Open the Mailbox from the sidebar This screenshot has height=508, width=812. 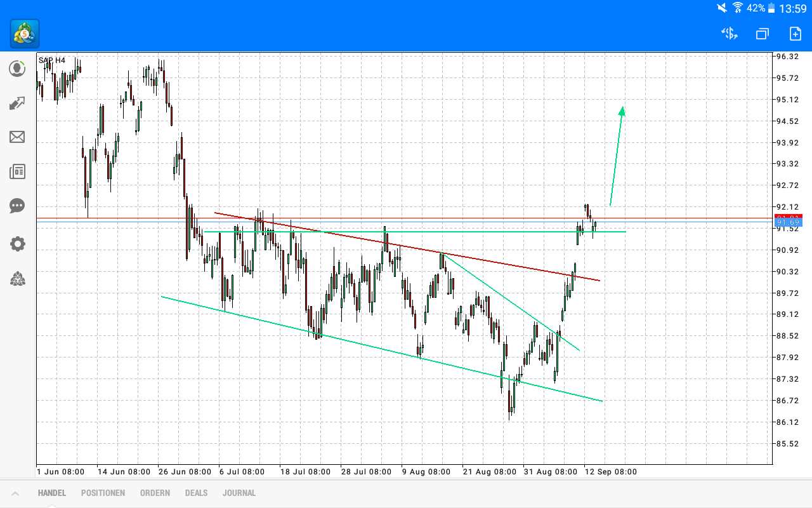(17, 137)
